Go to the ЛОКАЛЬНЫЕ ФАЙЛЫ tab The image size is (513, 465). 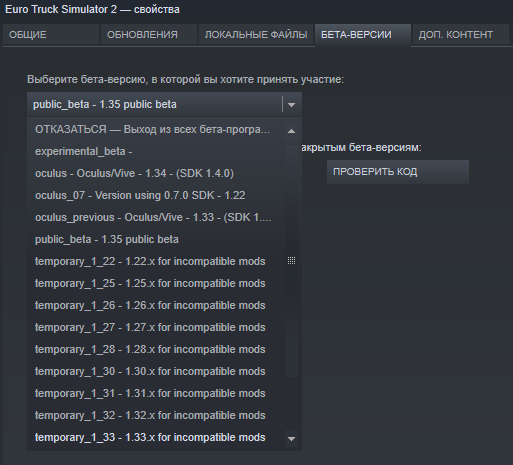[x=256, y=35]
